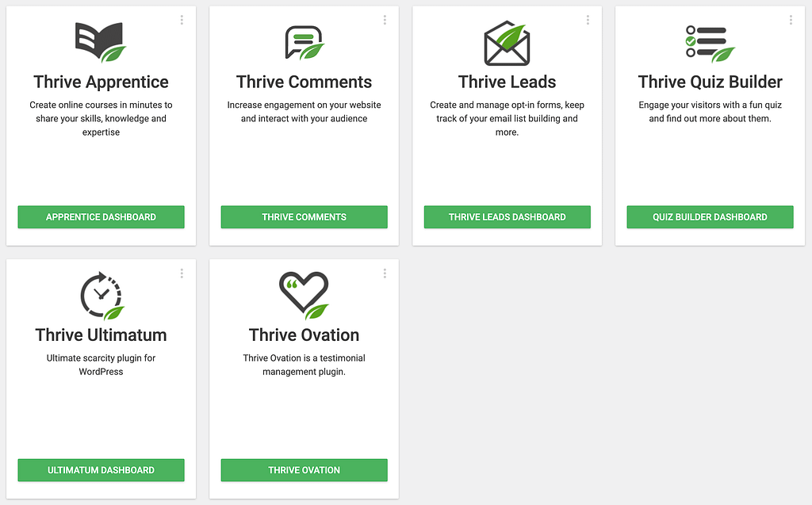Image resolution: width=812 pixels, height=505 pixels.
Task: Click the Thrive Ovation green button
Action: pyautogui.click(x=304, y=470)
